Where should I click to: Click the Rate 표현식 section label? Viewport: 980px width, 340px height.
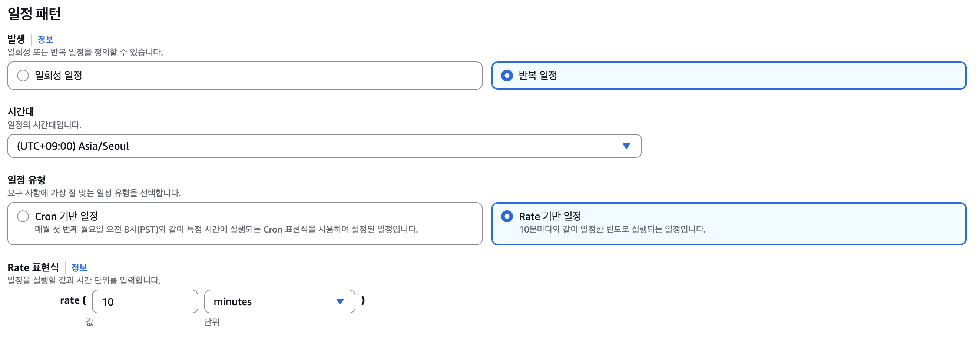pos(33,267)
